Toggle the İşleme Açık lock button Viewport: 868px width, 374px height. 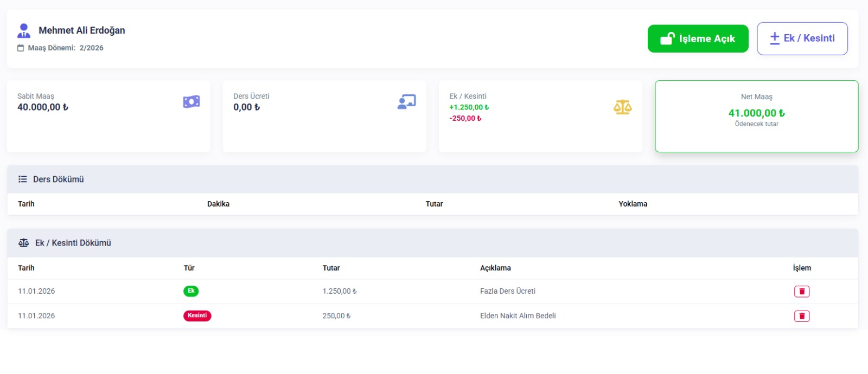[x=698, y=38]
